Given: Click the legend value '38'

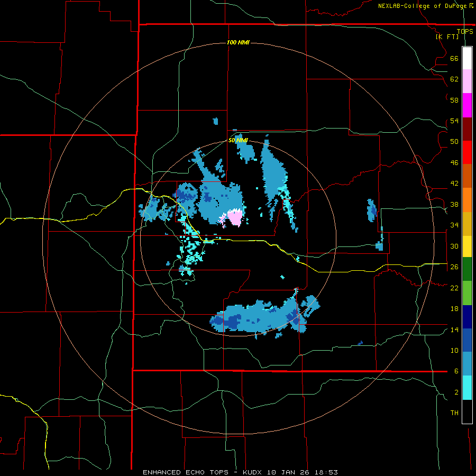Looking at the screenshot, I should tap(454, 204).
